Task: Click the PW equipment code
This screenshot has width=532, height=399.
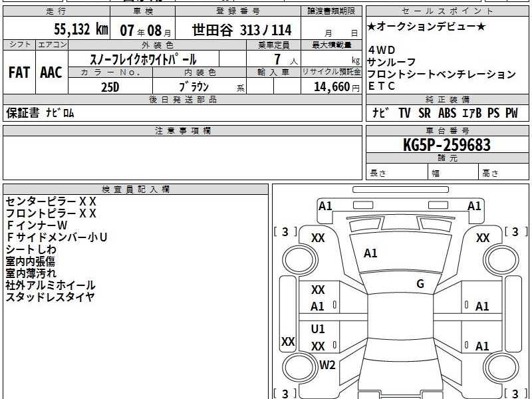Action: [511, 113]
